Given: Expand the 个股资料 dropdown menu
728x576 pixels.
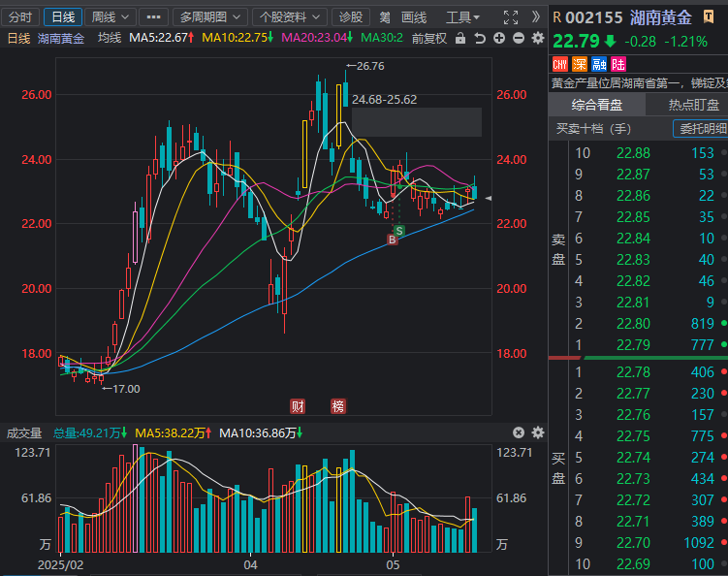Looking at the screenshot, I should (290, 16).
